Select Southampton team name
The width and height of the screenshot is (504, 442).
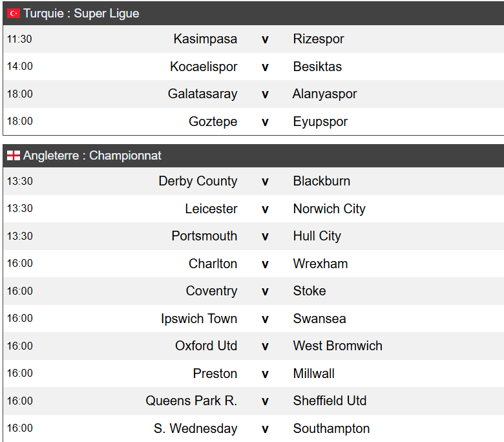(331, 428)
